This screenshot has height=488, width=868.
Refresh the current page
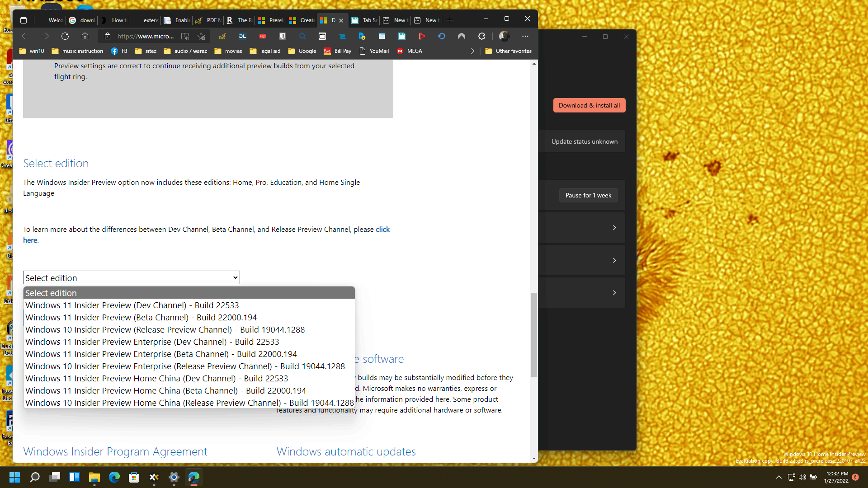click(65, 36)
